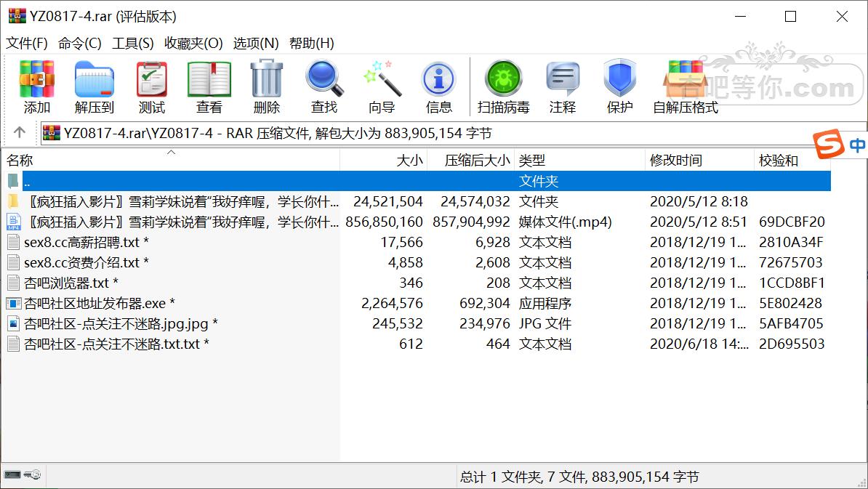The width and height of the screenshot is (868, 489).
Task: Click the 自解压格式 (SFX) box icon
Action: tap(686, 78)
